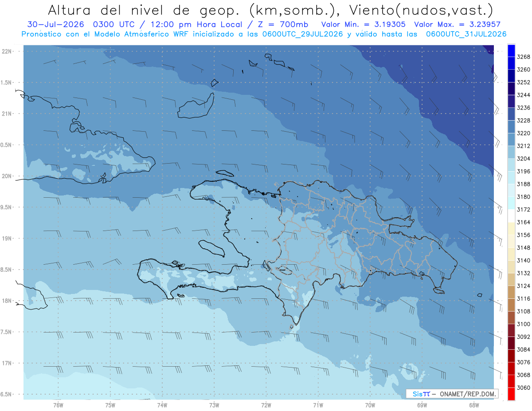Click the '69W' longitude axis label

pos(422,405)
